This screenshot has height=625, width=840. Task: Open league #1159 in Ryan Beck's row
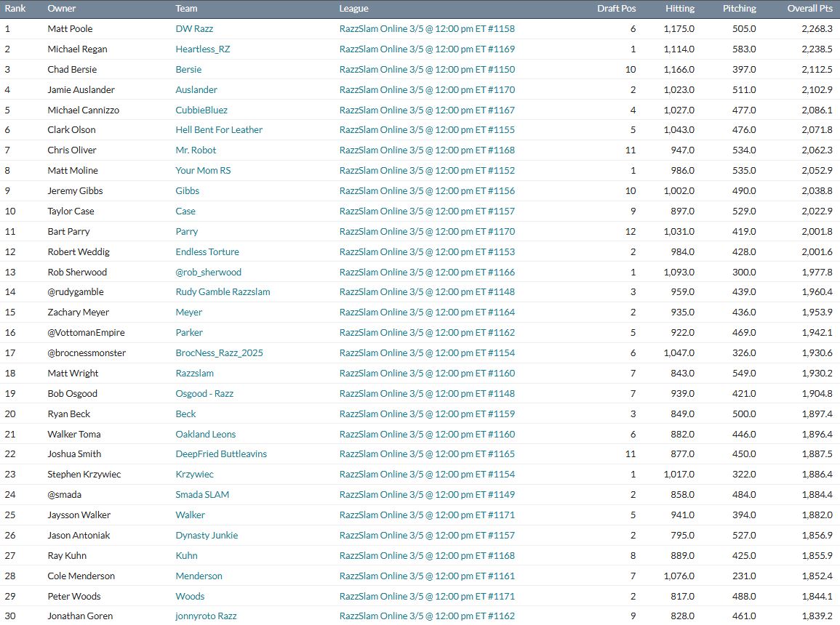pyautogui.click(x=427, y=414)
